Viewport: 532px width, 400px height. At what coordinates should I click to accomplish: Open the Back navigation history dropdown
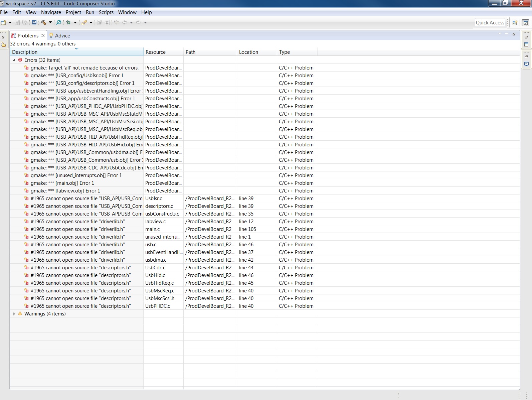click(131, 22)
